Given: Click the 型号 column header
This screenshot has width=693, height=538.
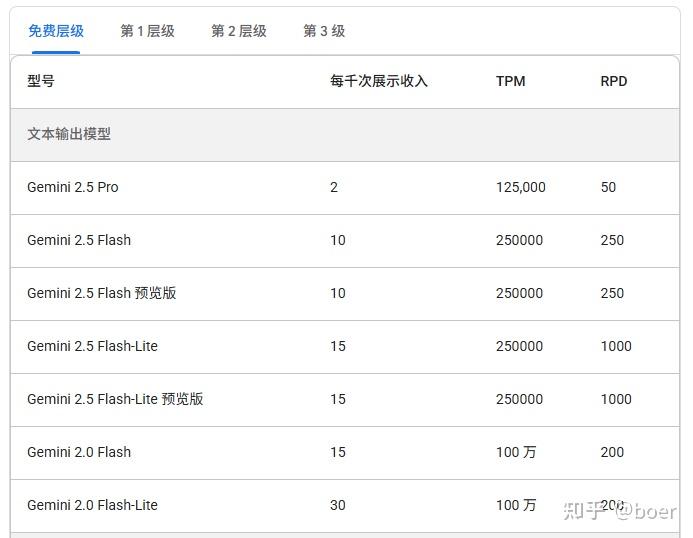Looking at the screenshot, I should pyautogui.click(x=41, y=81).
